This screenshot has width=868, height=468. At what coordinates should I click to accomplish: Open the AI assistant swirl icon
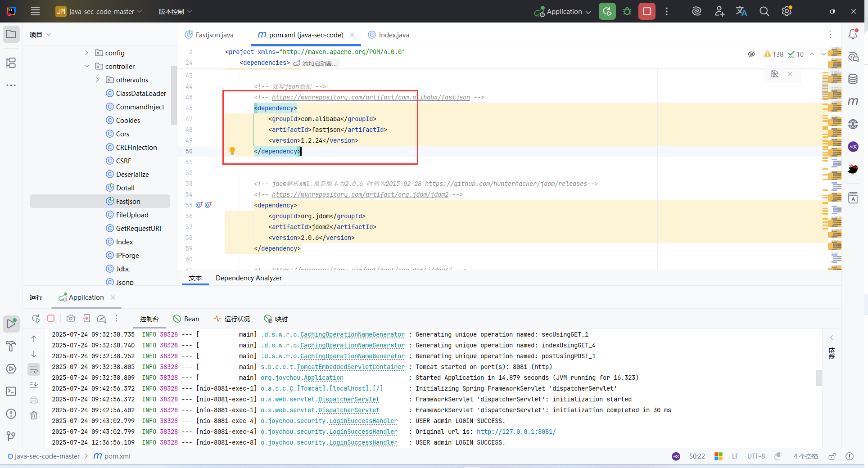696,11
